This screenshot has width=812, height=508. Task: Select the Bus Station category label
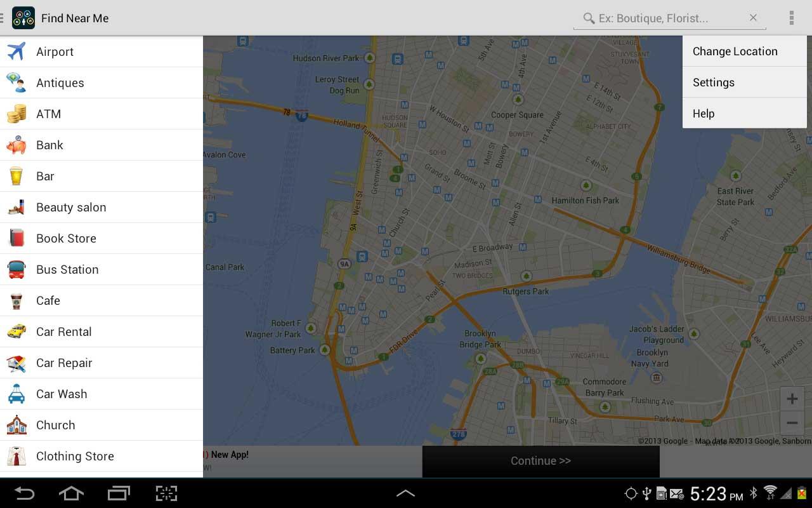point(67,269)
